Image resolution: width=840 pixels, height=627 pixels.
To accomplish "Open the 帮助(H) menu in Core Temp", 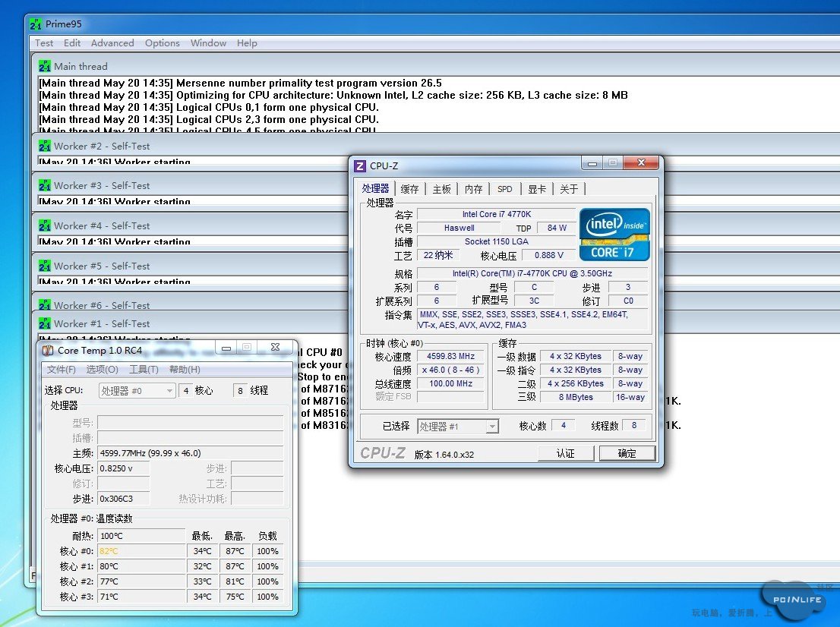I will [185, 370].
